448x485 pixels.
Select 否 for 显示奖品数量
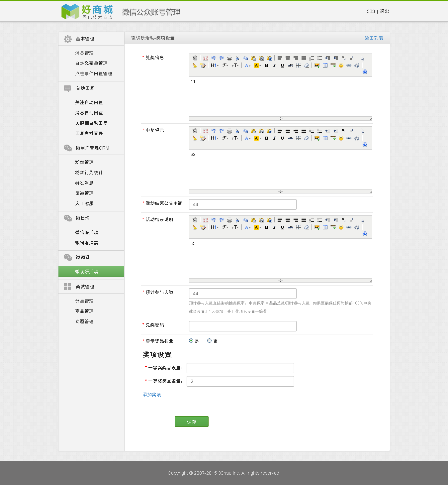click(209, 341)
